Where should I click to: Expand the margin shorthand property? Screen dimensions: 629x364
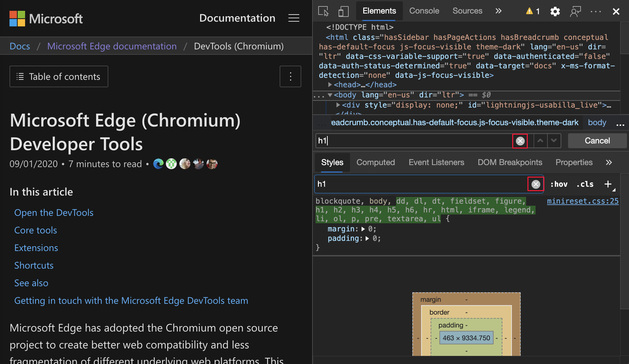tap(363, 229)
